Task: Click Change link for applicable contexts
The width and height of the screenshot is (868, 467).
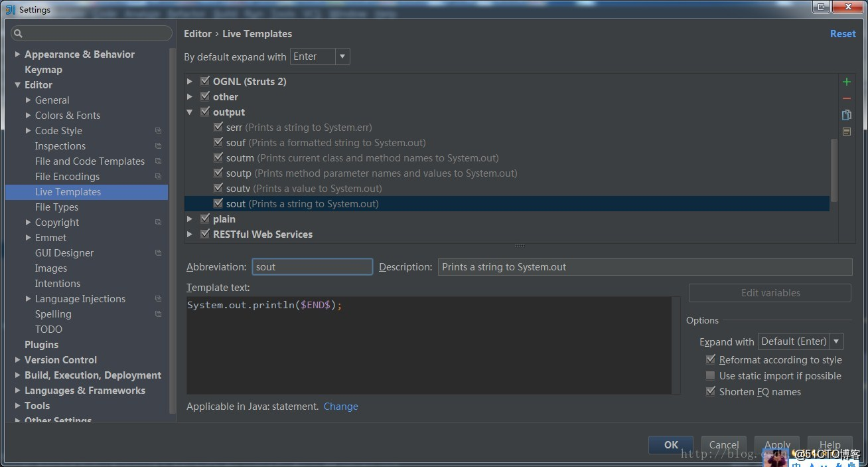Action: tap(341, 407)
